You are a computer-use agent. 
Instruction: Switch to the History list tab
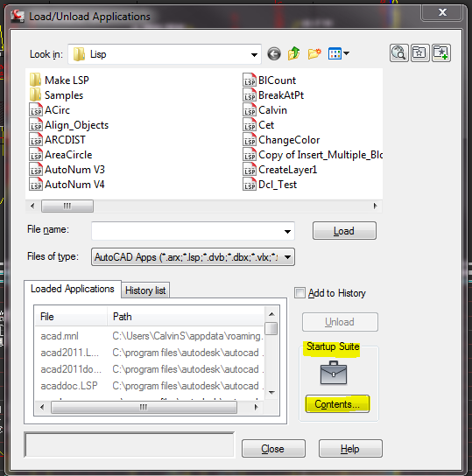tap(145, 290)
